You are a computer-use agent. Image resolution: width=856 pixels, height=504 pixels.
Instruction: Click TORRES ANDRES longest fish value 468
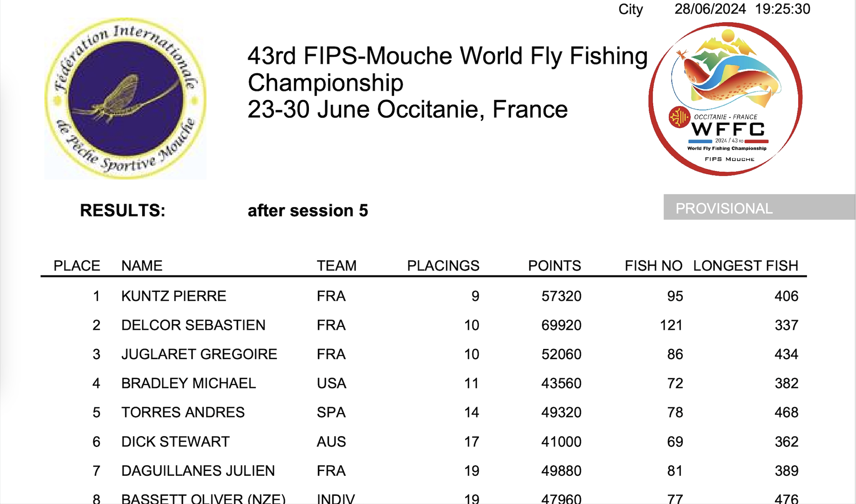point(787,412)
